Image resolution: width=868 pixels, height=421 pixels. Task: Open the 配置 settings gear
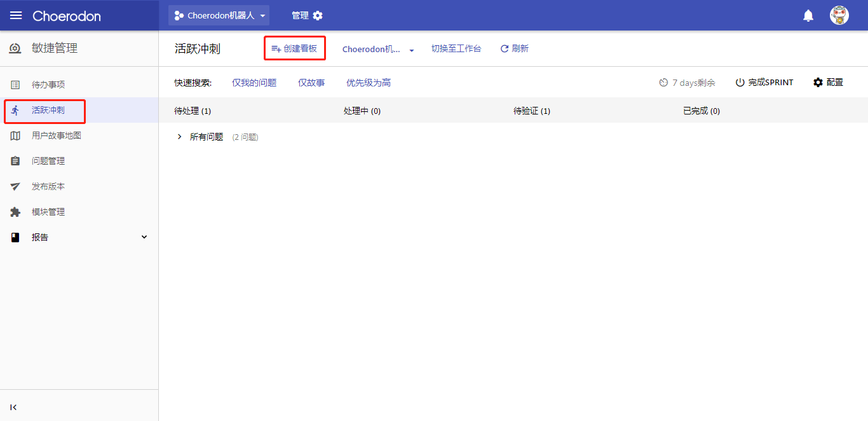[x=828, y=83]
